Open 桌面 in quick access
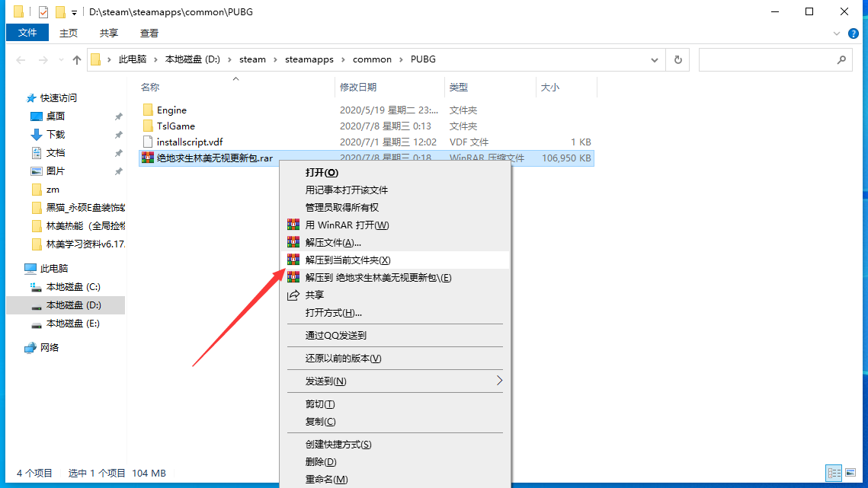 pos(56,116)
